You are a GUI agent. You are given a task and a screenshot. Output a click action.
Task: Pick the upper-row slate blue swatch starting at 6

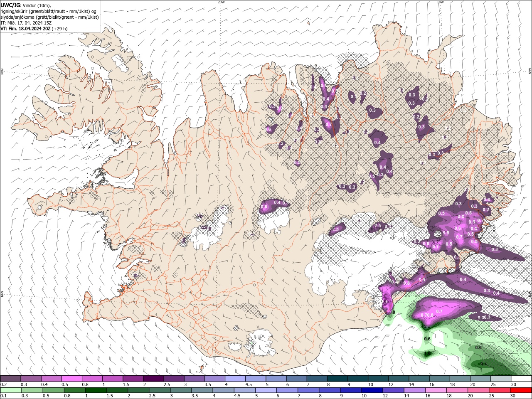[296, 379]
